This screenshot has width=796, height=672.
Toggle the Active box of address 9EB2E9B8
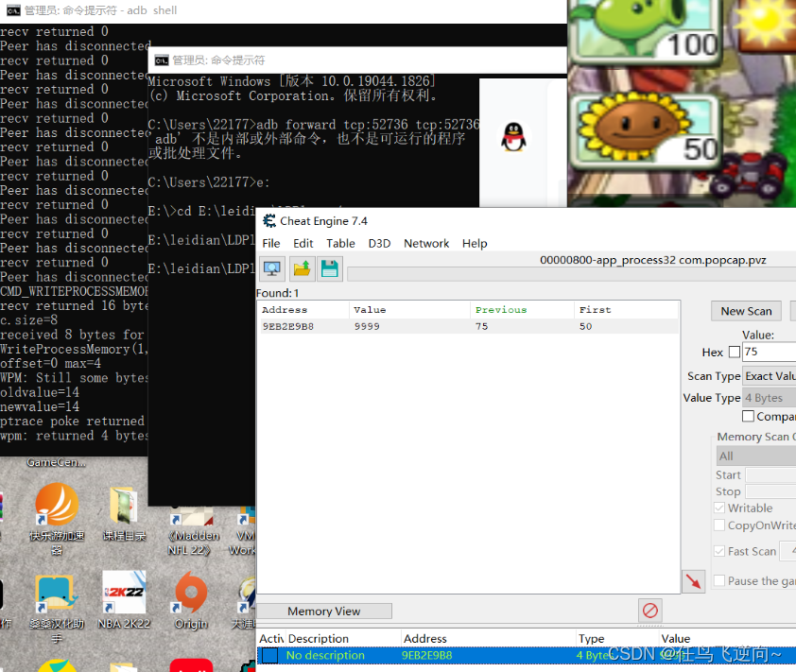(270, 655)
